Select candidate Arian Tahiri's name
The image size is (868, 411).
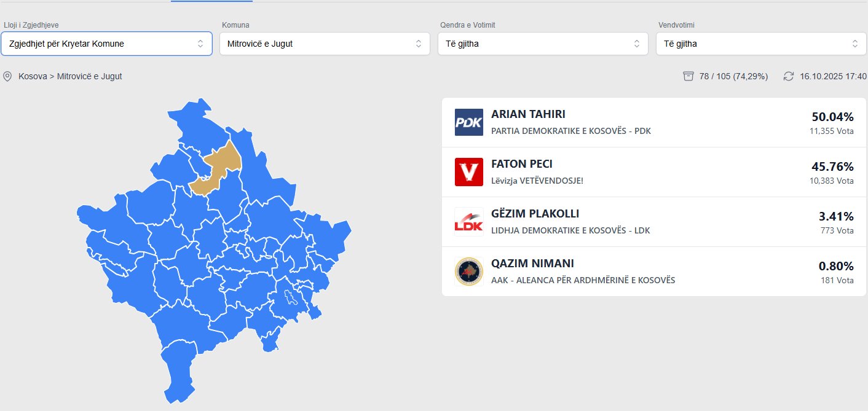(528, 114)
